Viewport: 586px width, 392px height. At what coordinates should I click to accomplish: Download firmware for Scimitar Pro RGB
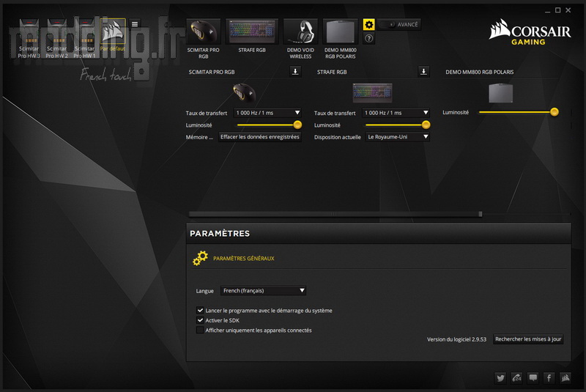tap(295, 71)
